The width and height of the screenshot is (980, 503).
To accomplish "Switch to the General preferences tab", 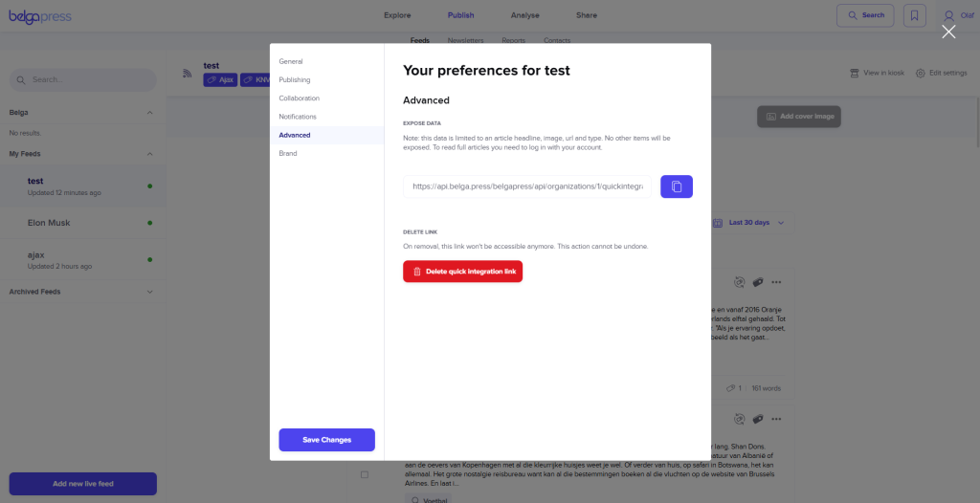I will (x=291, y=61).
